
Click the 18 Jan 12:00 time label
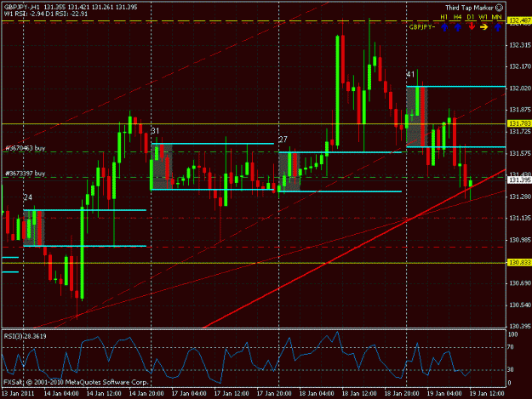359,394
